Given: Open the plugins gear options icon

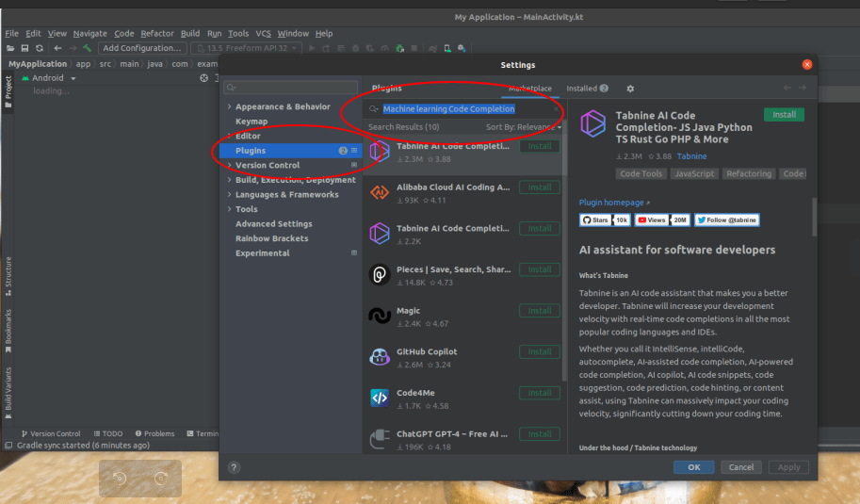Looking at the screenshot, I should (x=630, y=89).
